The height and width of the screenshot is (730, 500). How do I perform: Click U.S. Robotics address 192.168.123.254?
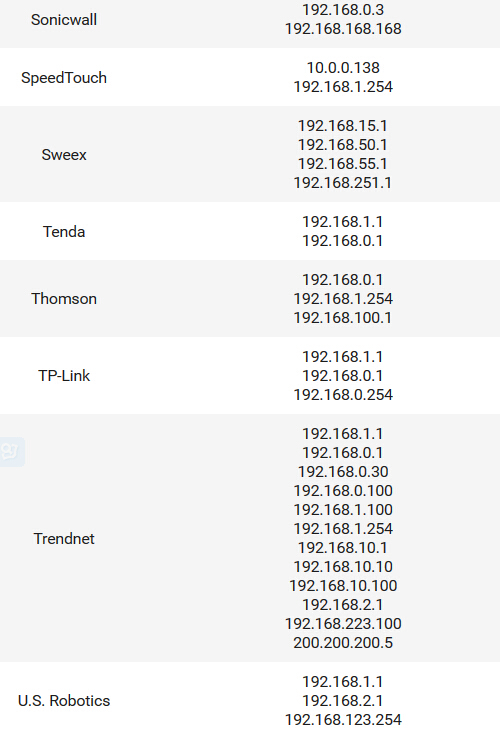pos(343,720)
